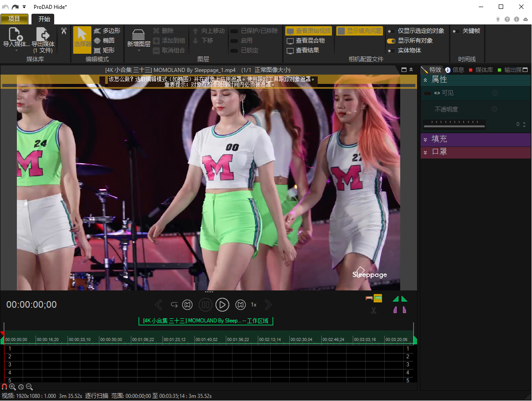Toggle the Keyframe (关键帧) switch
Screen dimensions: 532x401
[456, 31]
